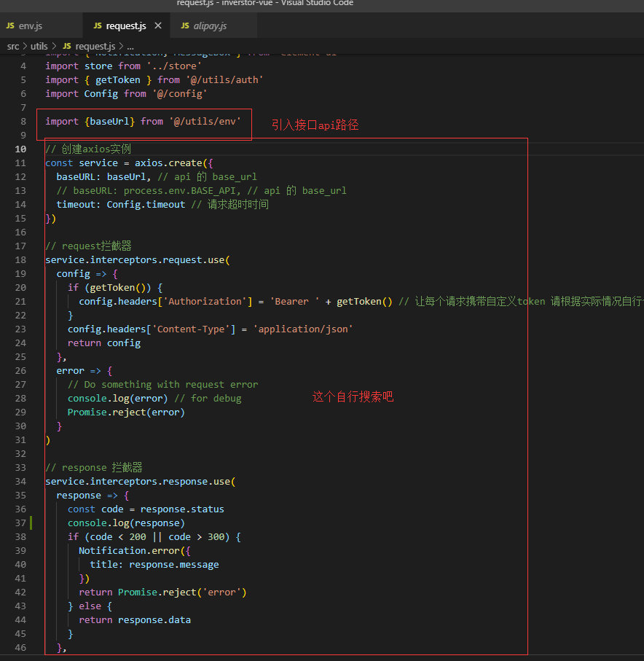The image size is (644, 661).
Task: Open the alipay.js tab
Action: pos(213,26)
